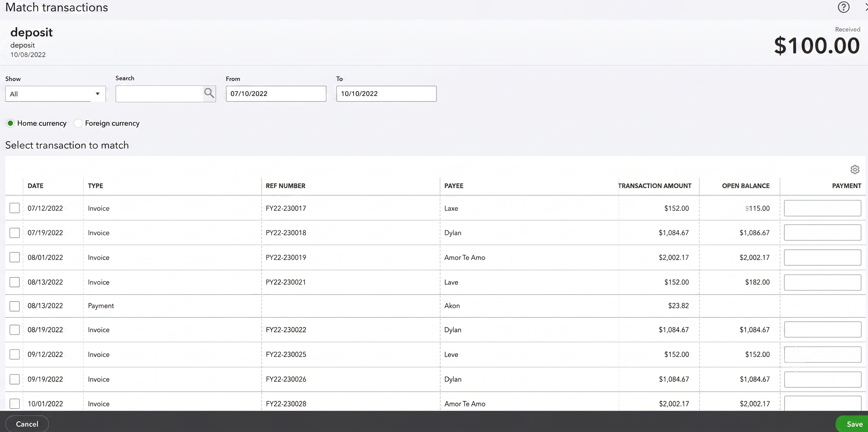Viewport: 868px width, 432px height.
Task: Click open balance $1,086.67
Action: (754, 233)
